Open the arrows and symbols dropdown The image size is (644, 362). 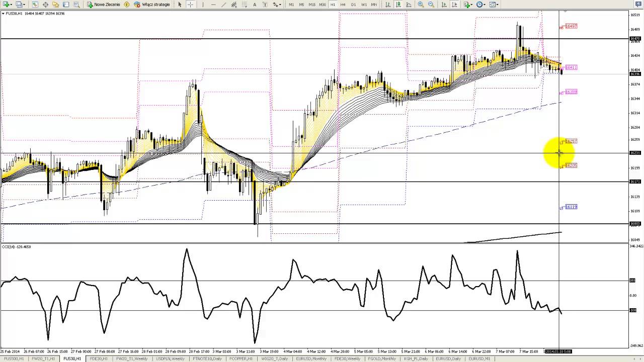pyautogui.click(x=277, y=5)
